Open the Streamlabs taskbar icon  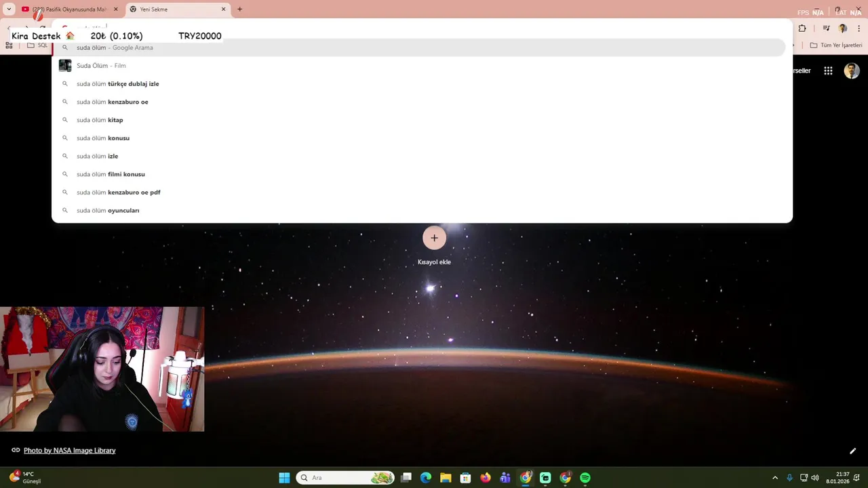[545, 478]
